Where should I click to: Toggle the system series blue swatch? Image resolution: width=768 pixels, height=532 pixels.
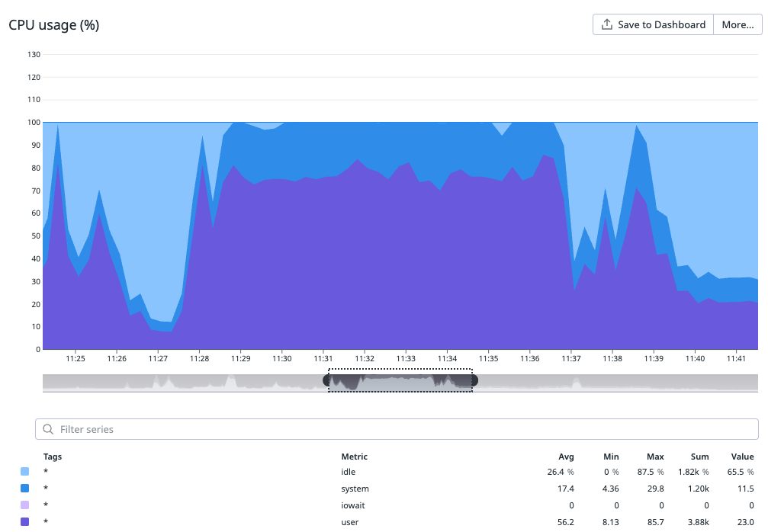coord(25,489)
